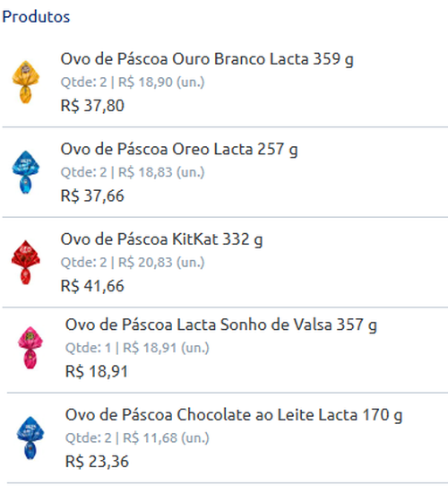The height and width of the screenshot is (494, 448).
Task: Click the R$ 41,66 total price
Action: pyautogui.click(x=92, y=286)
